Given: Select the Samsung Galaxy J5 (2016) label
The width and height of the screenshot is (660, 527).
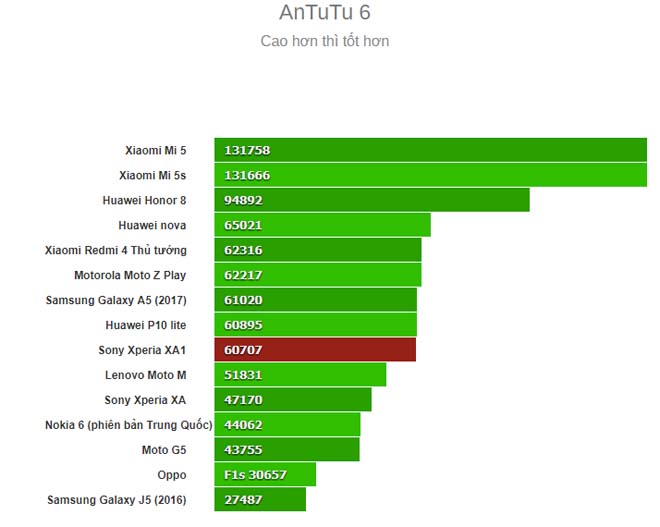Looking at the screenshot, I should coord(117,500).
